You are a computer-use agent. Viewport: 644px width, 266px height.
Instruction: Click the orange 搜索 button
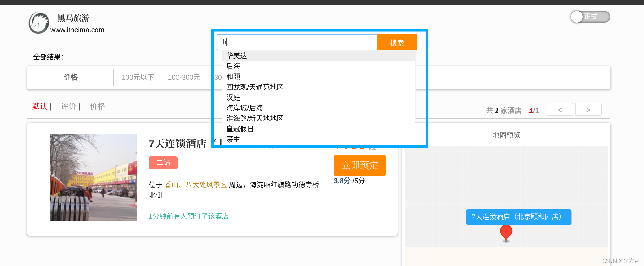click(397, 42)
